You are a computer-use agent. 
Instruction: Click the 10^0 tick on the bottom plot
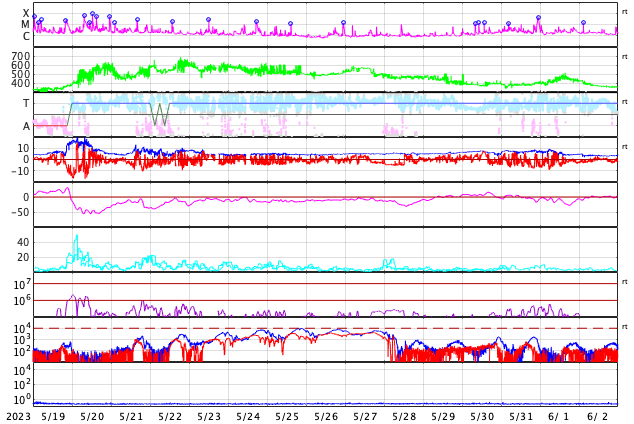[22, 400]
